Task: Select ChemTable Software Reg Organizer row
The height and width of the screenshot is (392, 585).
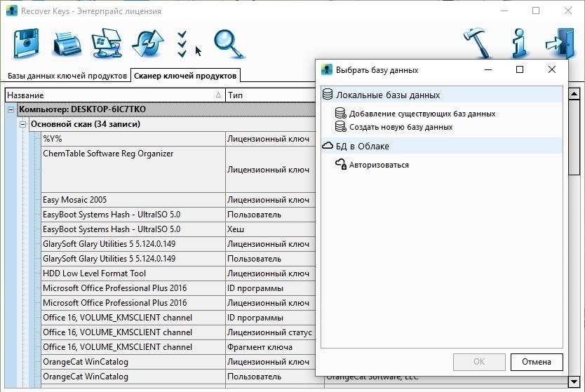Action: pos(177,169)
